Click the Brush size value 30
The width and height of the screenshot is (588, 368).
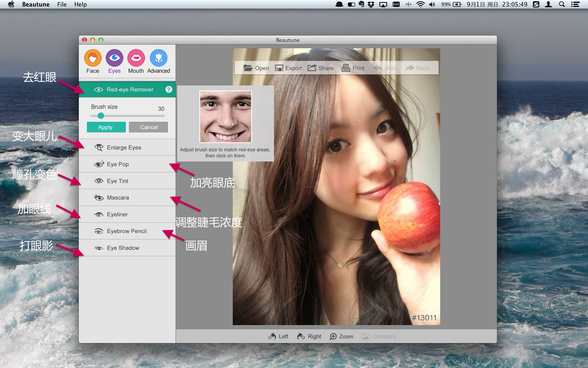161,109
